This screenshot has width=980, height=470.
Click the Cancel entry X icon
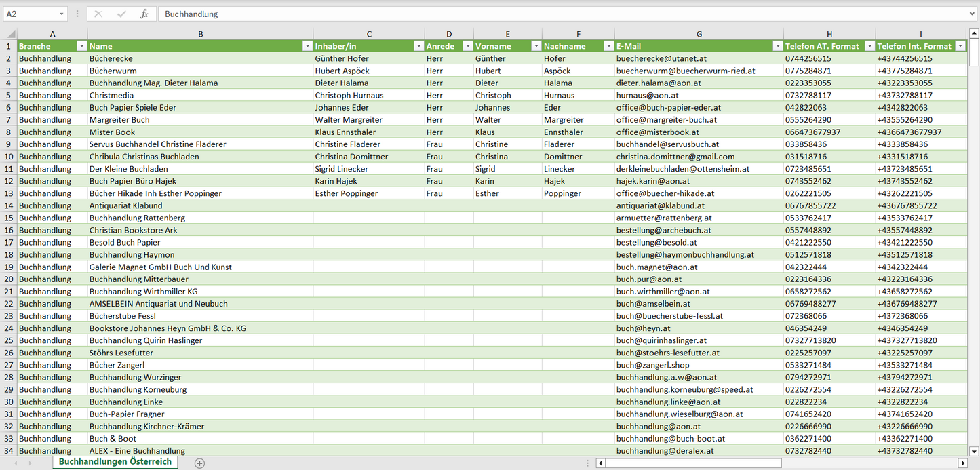[x=98, y=14]
